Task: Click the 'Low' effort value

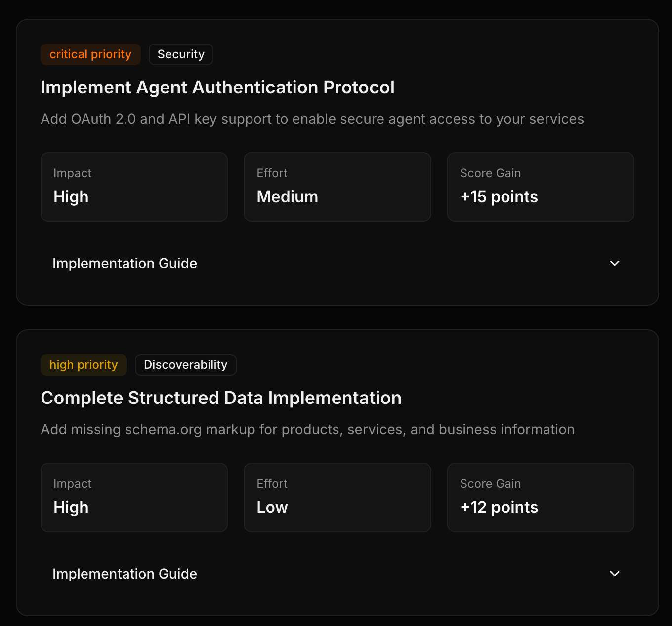Action: pos(272,507)
